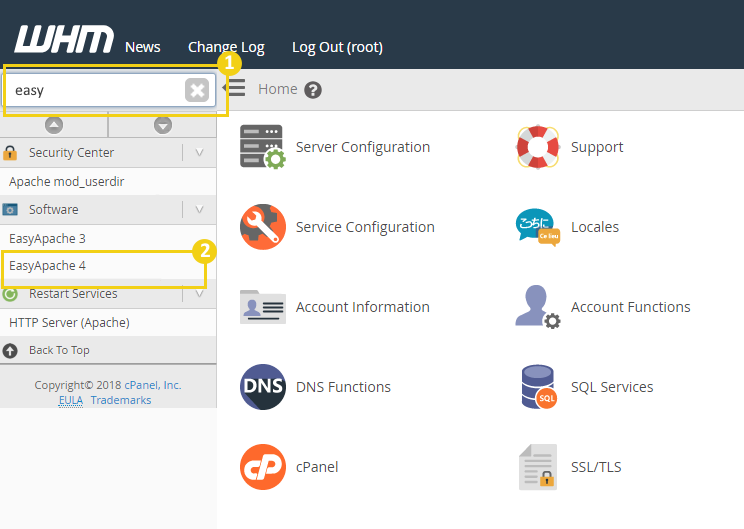The height and width of the screenshot is (529, 744).
Task: Collapse all menus with the up arrow
Action: pos(54,125)
